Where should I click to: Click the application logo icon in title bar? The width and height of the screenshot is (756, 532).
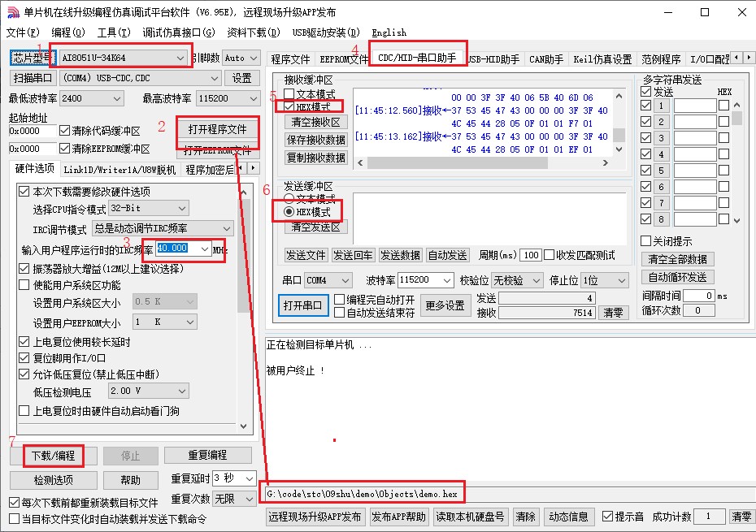(13, 12)
